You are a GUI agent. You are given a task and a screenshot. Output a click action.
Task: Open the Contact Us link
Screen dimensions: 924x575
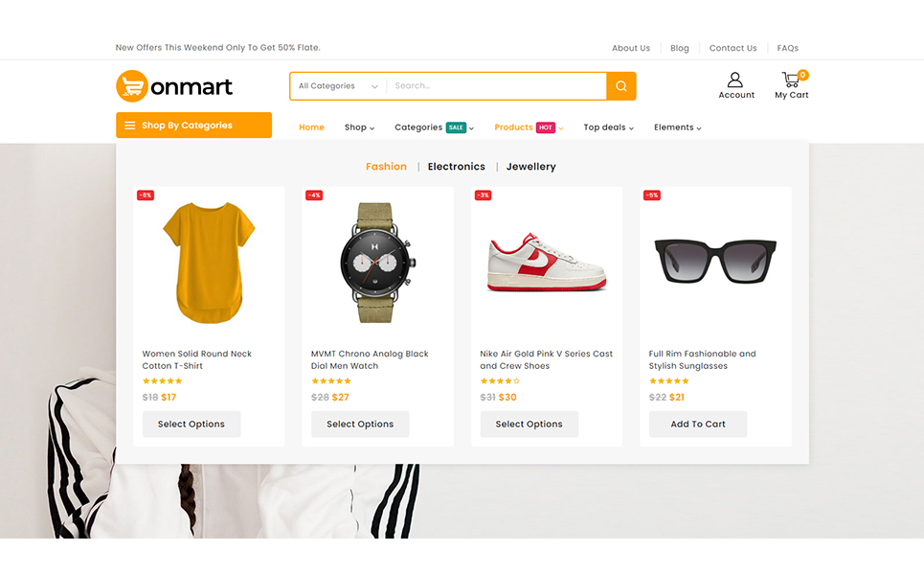[732, 48]
